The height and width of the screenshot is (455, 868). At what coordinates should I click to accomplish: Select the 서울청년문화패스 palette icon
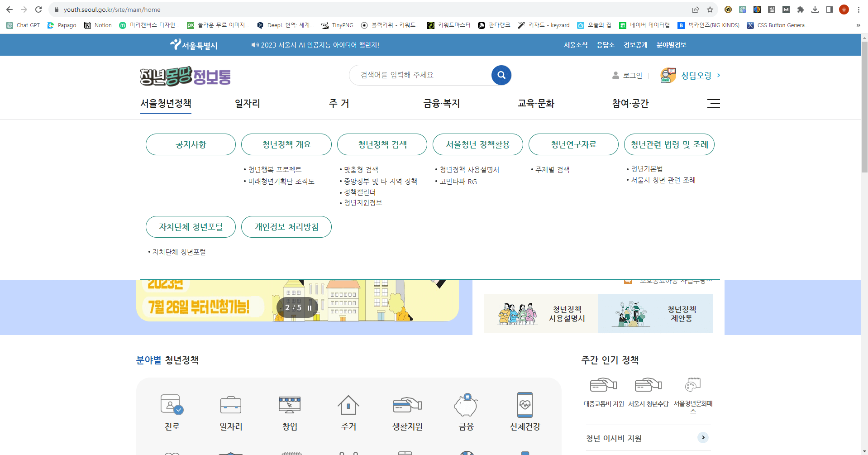click(692, 383)
